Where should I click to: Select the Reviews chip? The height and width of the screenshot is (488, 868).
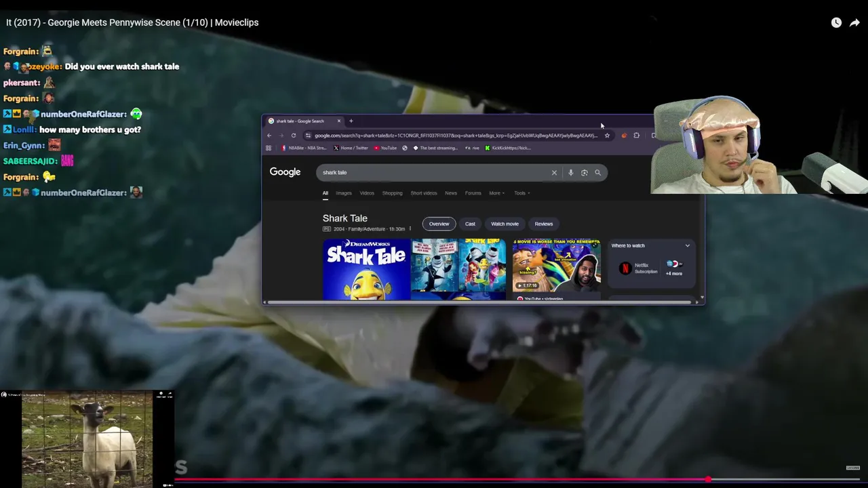(x=544, y=224)
